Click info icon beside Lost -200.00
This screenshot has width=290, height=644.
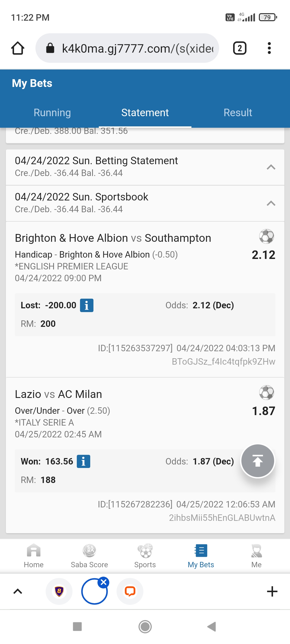86,305
